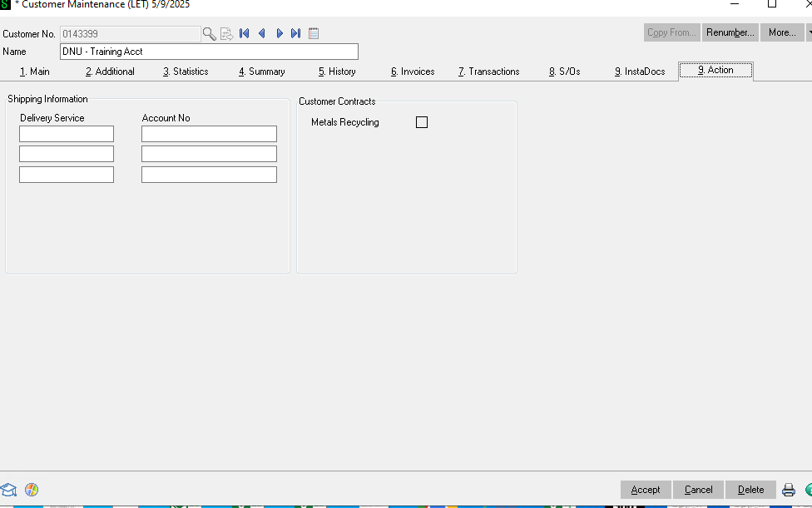
Task: Go to the first customer record
Action: (x=245, y=34)
